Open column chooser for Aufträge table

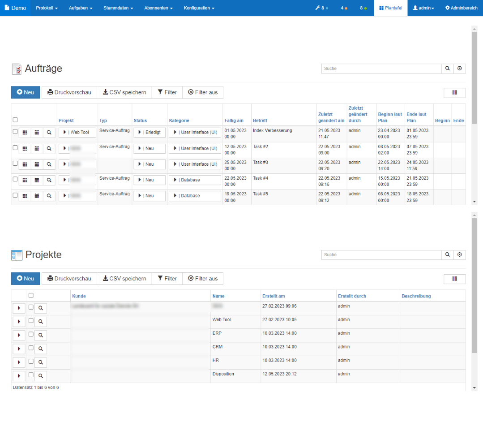(x=455, y=92)
